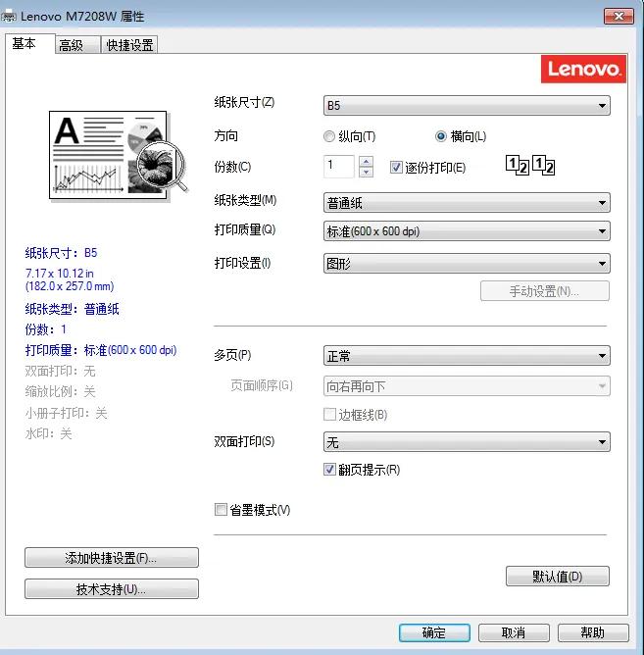Open 打印设置 dropdown showing 图形
The height and width of the screenshot is (655, 644).
(x=467, y=264)
